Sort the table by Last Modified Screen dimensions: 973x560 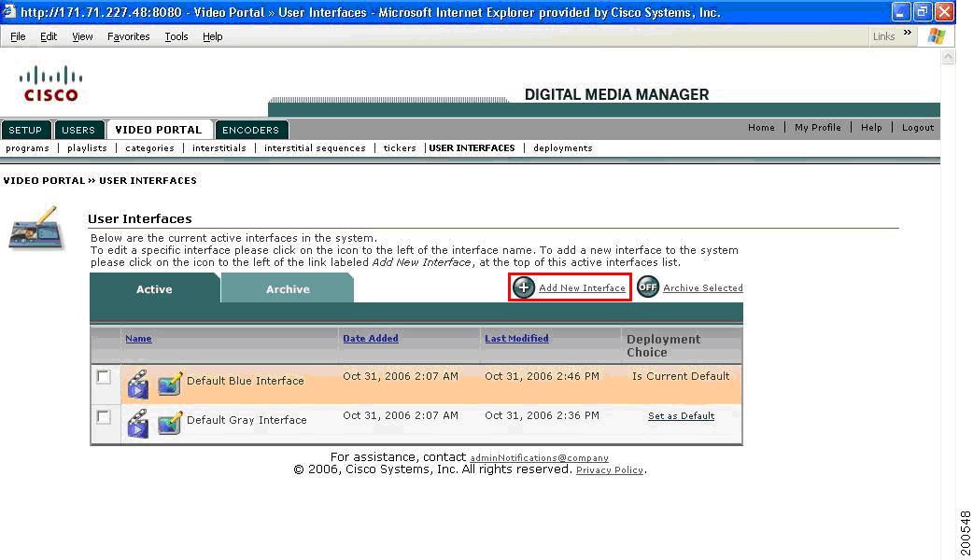coord(517,339)
